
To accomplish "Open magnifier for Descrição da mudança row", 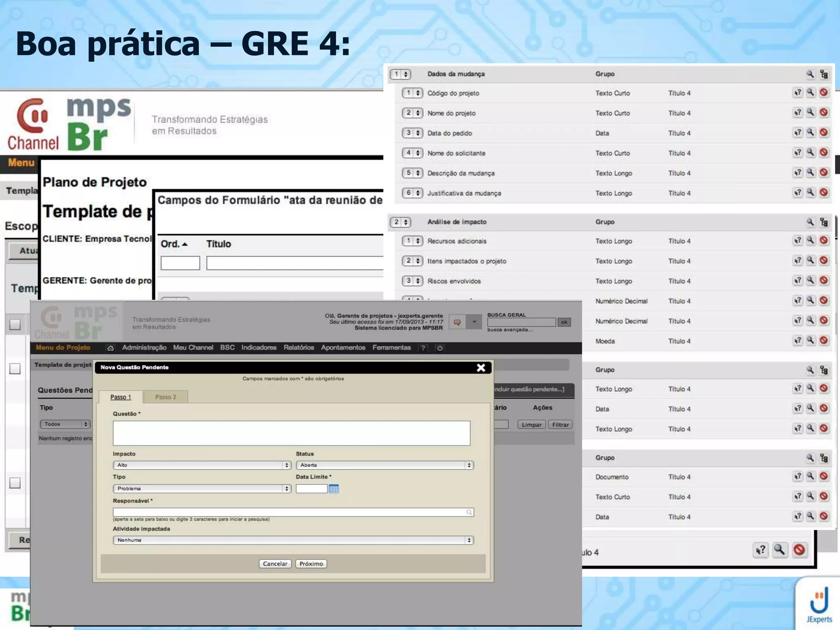I will point(810,173).
